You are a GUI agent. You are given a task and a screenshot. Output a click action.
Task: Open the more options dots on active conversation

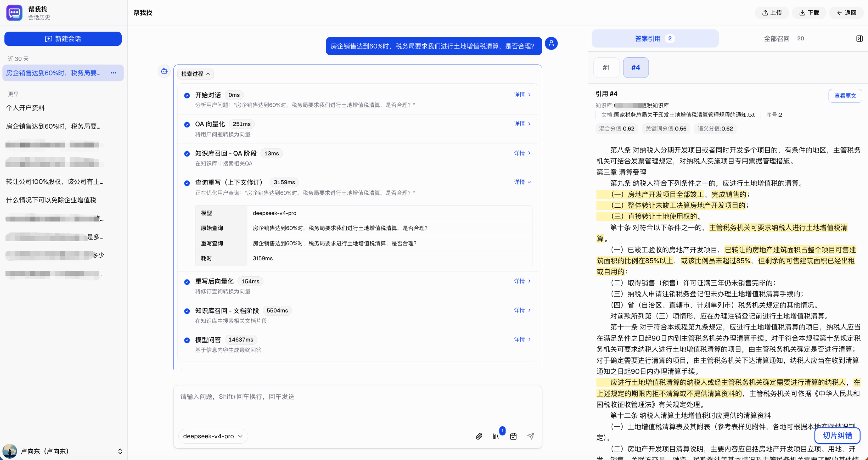click(113, 73)
